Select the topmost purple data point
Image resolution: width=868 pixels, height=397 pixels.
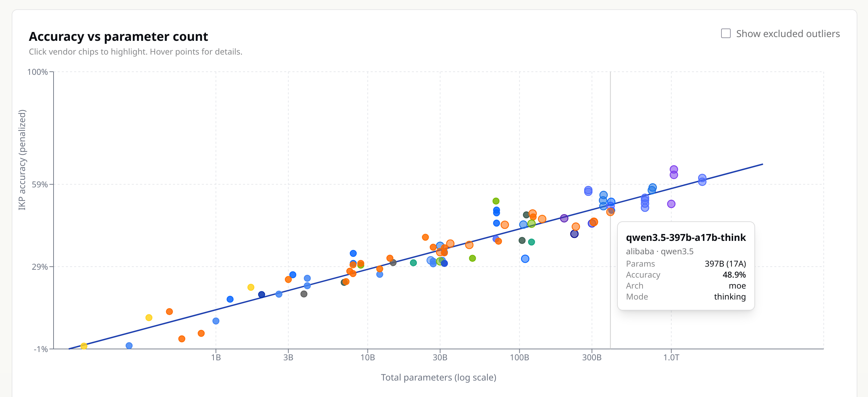[x=674, y=170]
